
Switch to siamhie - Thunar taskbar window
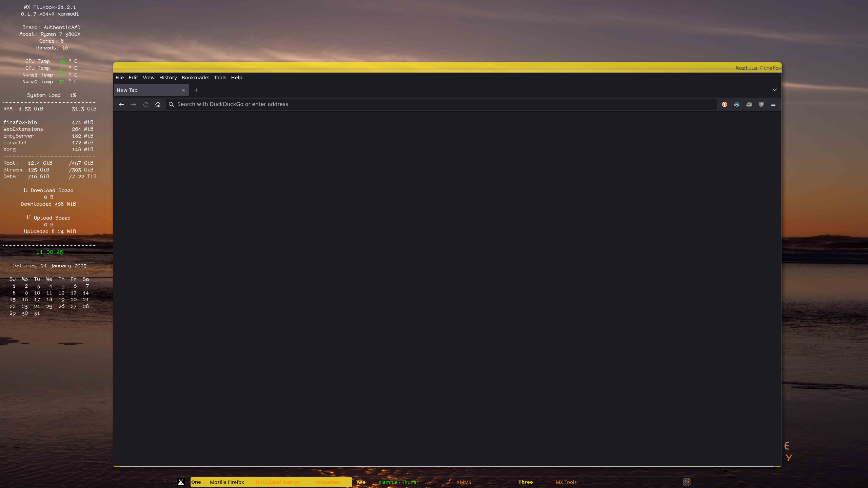398,482
